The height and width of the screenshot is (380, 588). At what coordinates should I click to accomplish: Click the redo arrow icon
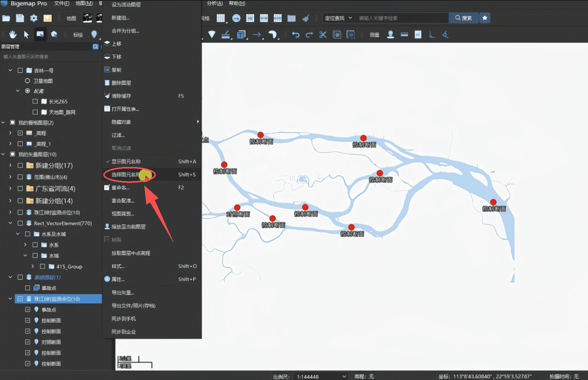click(309, 35)
